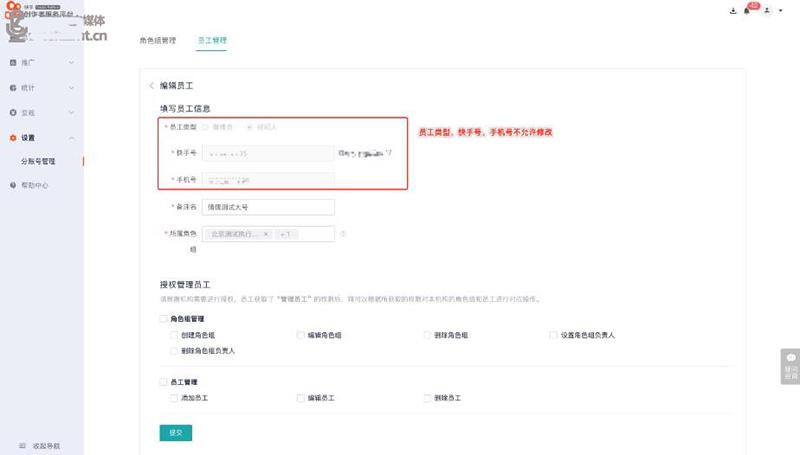Expand the 统计 sidebar section

pyautogui.click(x=40, y=88)
